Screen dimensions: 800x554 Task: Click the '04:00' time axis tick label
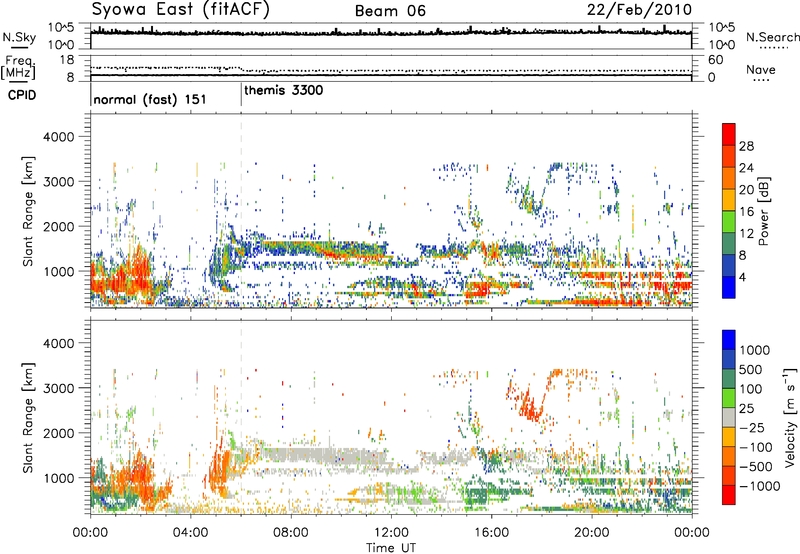(190, 533)
